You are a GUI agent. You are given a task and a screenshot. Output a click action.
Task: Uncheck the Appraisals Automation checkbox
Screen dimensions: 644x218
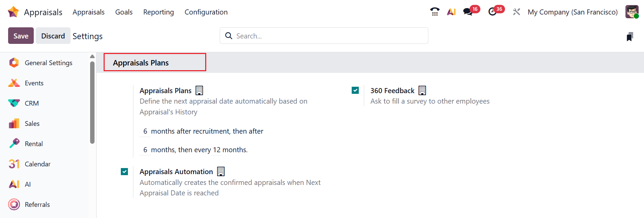(x=125, y=172)
